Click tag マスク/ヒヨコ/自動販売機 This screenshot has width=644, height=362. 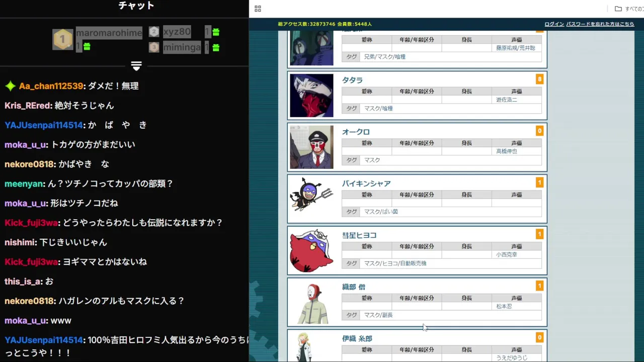[x=395, y=263]
